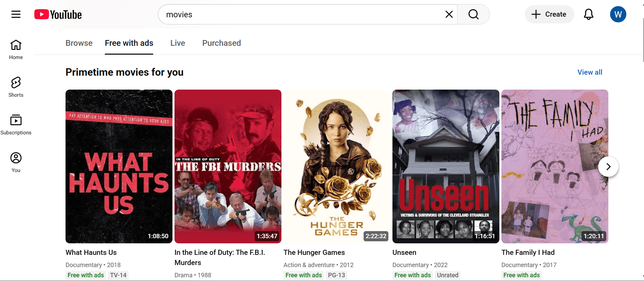The width and height of the screenshot is (644, 281).
Task: Open Shorts from the sidebar
Action: [16, 87]
